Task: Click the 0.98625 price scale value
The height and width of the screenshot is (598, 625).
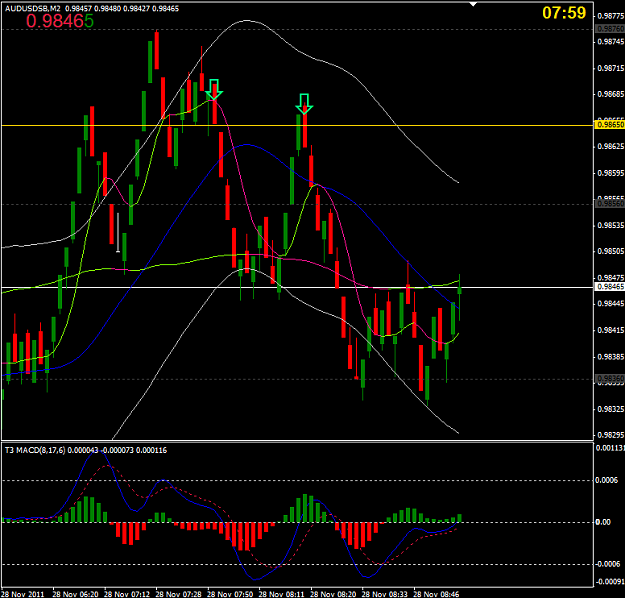Action: pos(610,146)
